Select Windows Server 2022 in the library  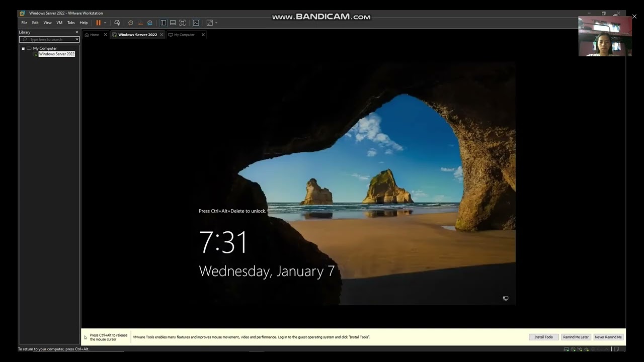[x=56, y=54]
